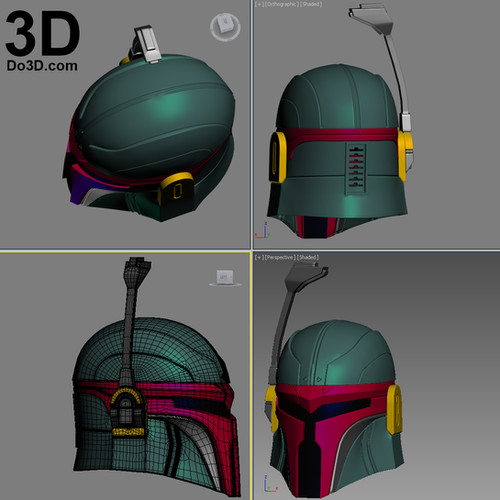Open the Shaded menu in the Orthographic viewport
500x500 pixels.
pos(310,4)
